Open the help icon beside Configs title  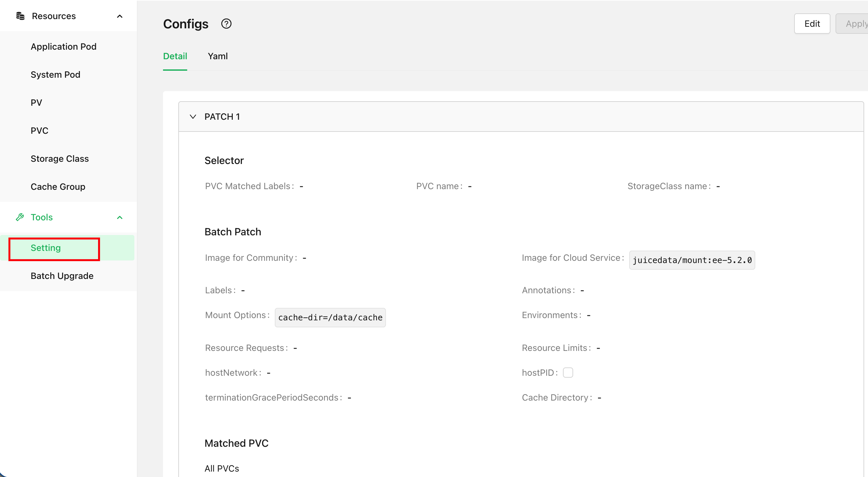(226, 24)
